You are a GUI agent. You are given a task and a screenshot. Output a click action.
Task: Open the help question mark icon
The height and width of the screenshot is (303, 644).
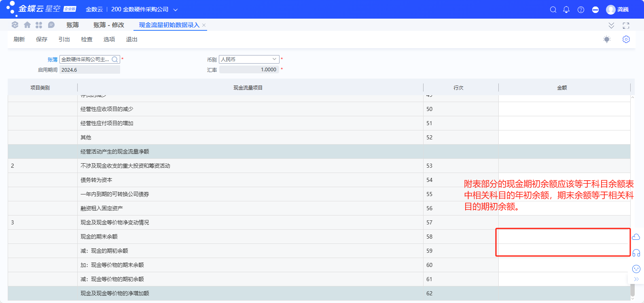click(x=581, y=10)
